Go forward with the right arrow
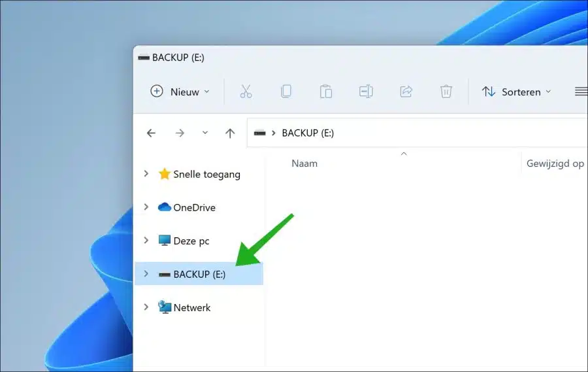Viewport: 588px width, 372px height. pyautogui.click(x=180, y=133)
